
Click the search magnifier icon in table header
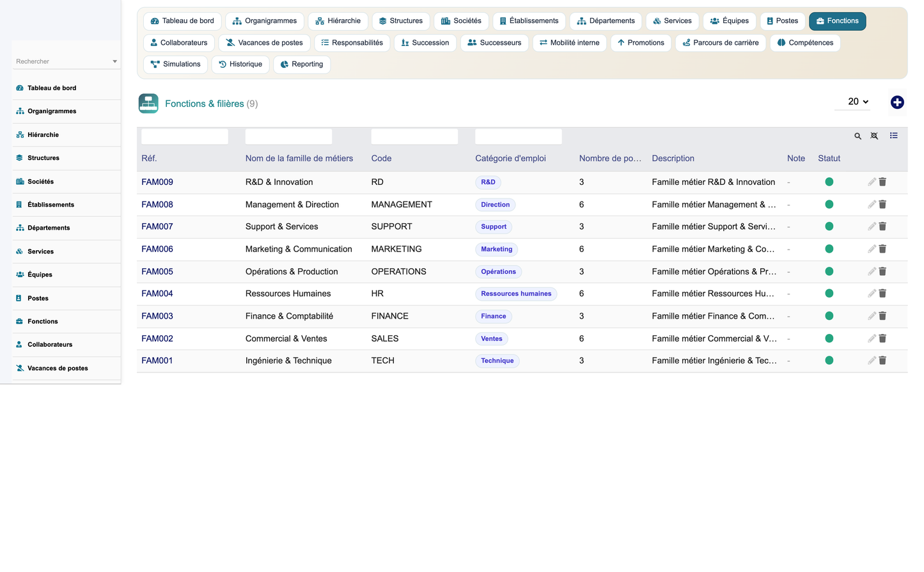857,136
